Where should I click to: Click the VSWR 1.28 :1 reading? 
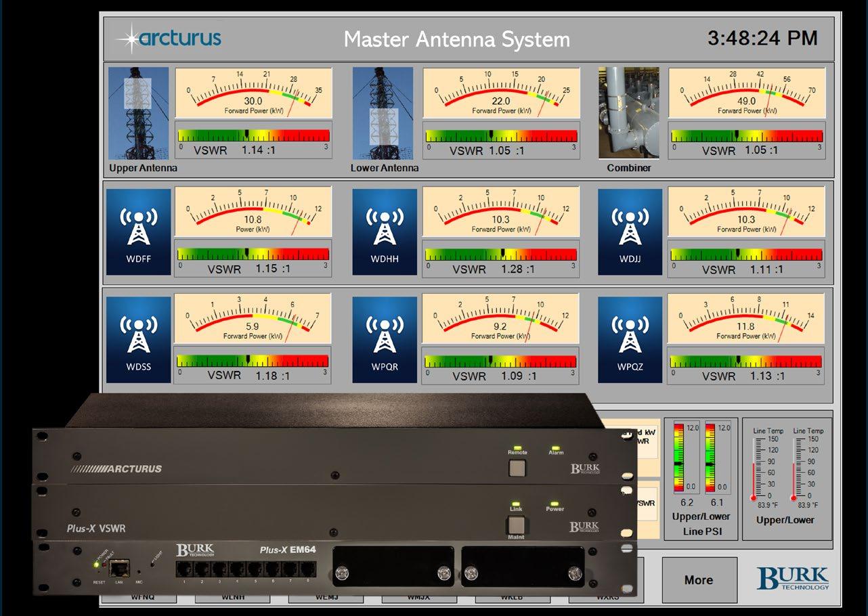(494, 269)
